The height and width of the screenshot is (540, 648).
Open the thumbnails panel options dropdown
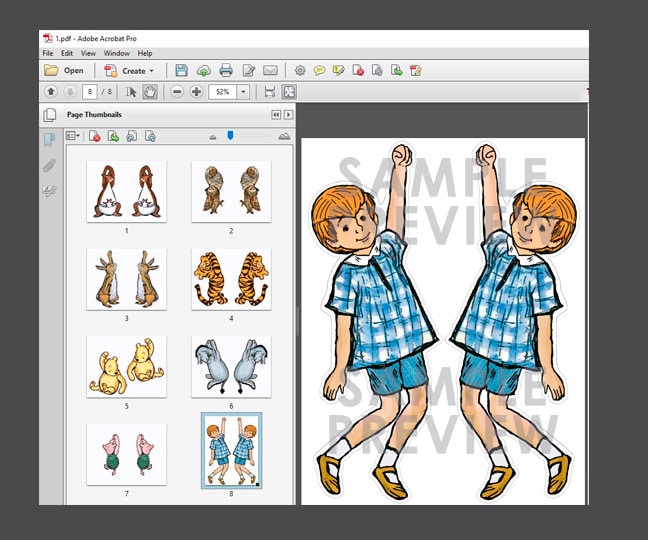point(73,136)
